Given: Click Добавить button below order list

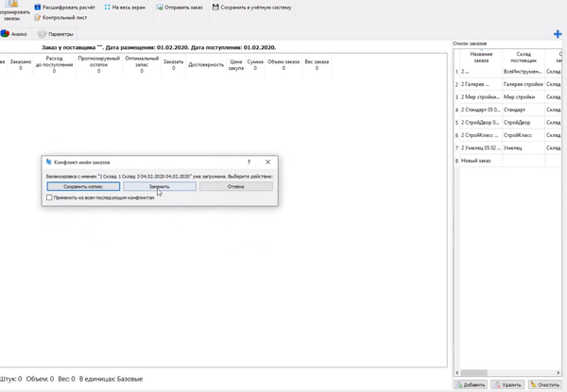Looking at the screenshot, I should [471, 384].
